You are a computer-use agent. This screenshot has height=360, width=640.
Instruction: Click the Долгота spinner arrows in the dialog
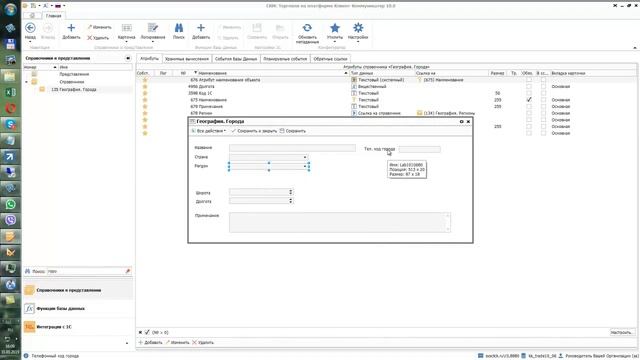291,201
